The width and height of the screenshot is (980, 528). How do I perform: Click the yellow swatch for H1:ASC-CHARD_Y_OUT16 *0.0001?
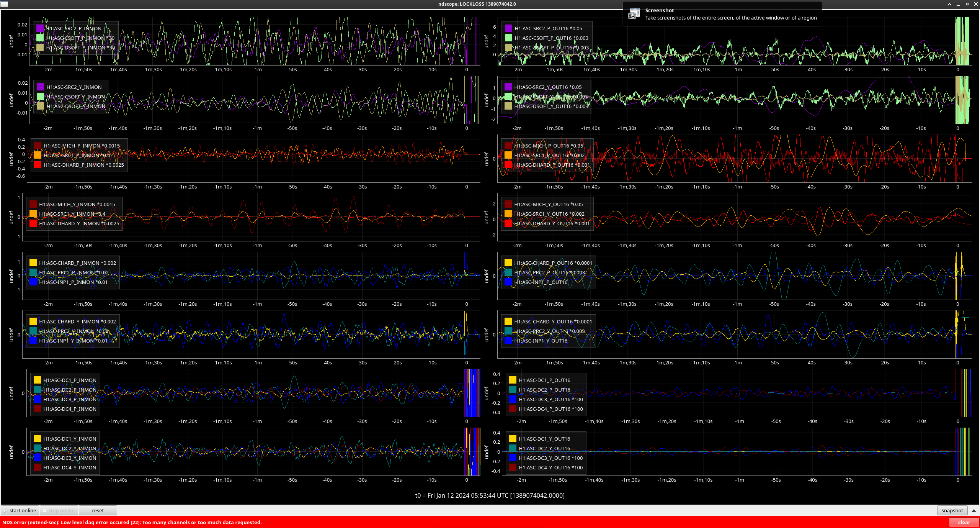(508, 321)
